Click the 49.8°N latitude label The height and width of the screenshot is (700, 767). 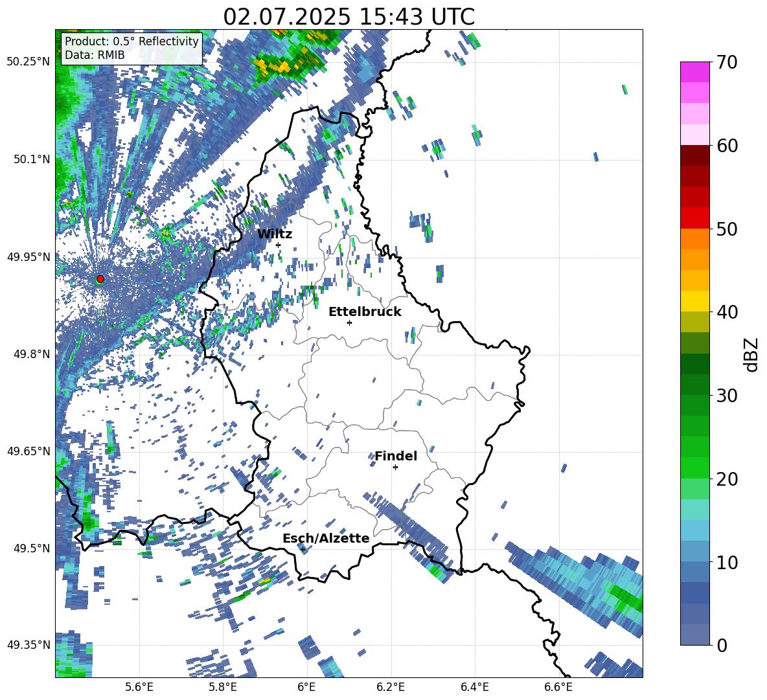coord(31,354)
